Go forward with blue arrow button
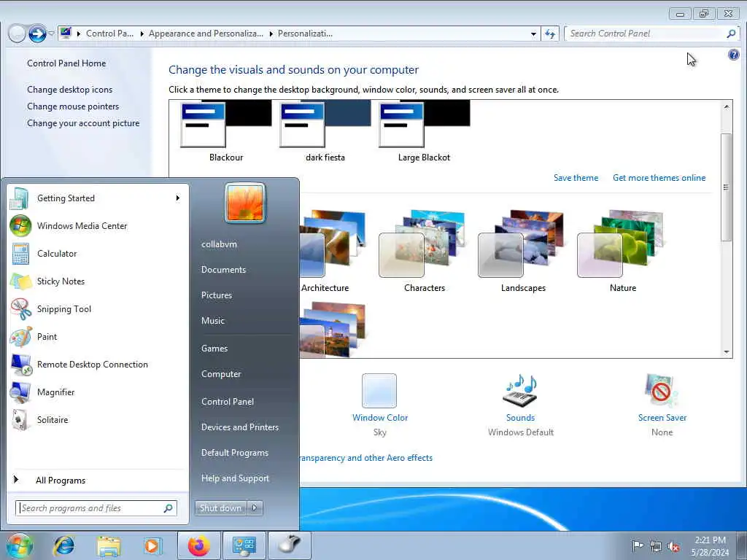The image size is (747, 560). [x=37, y=34]
